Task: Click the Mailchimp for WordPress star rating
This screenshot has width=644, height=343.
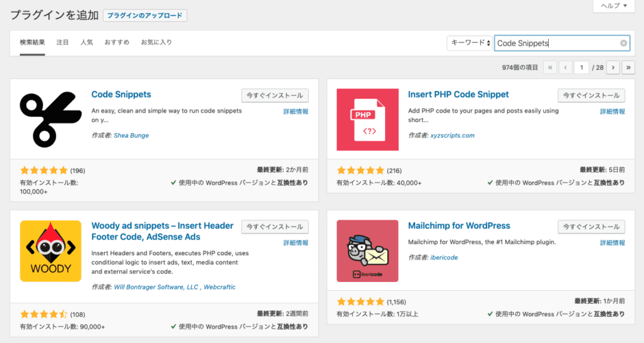Action: 360,301
